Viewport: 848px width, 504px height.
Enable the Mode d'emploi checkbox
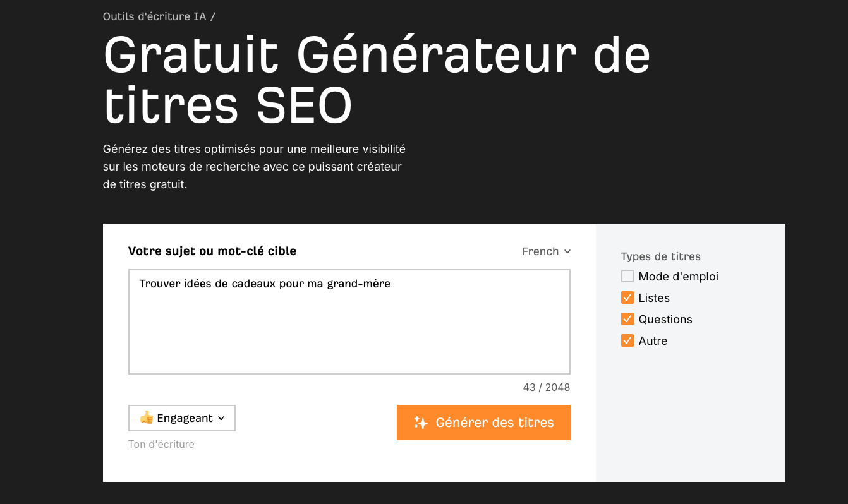[x=627, y=276]
